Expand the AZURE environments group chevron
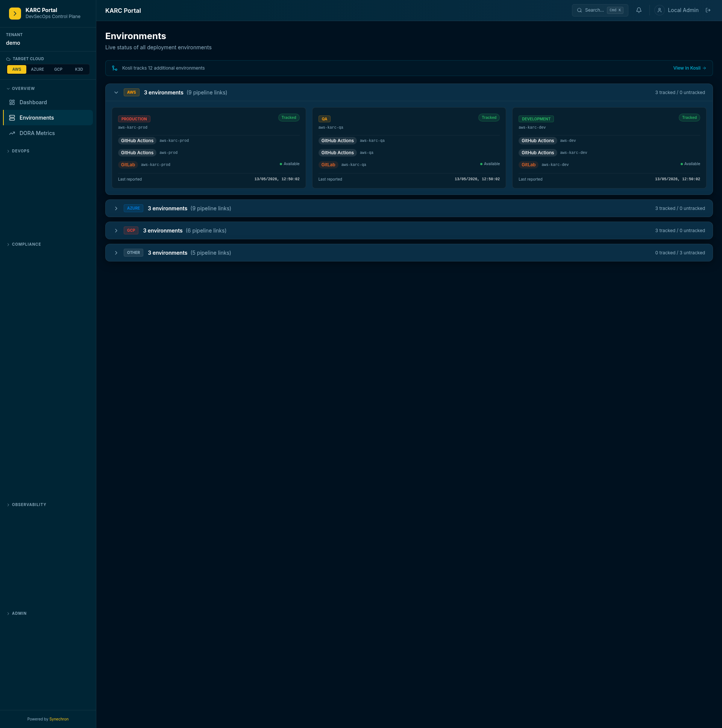Viewport: 722px width, 728px height. tap(116, 208)
